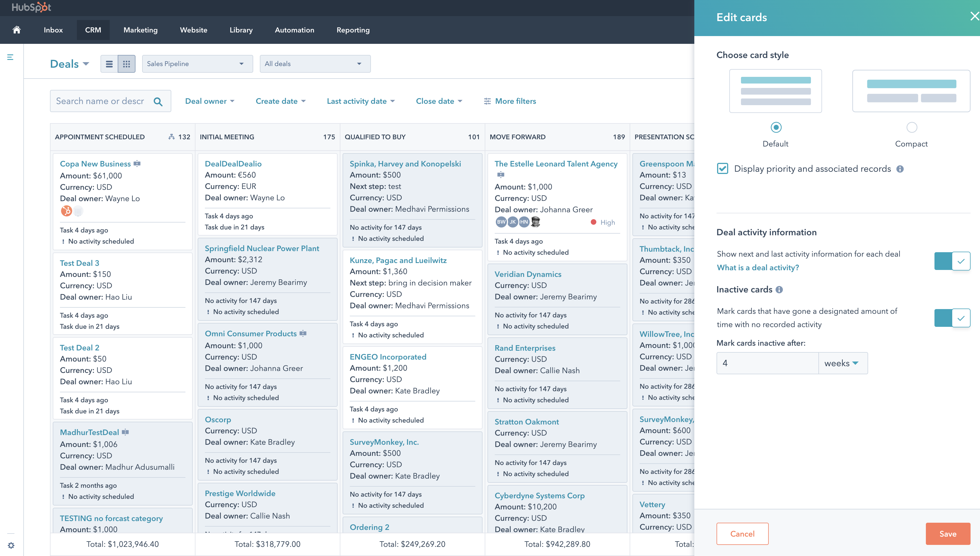Open the Stratton Oakmont deal
980x556 pixels.
526,422
